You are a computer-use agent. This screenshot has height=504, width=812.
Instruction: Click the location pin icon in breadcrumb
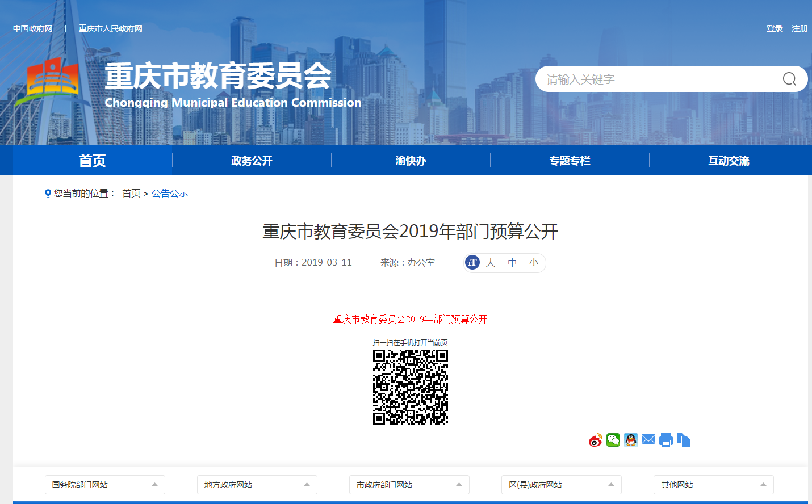[x=48, y=194]
